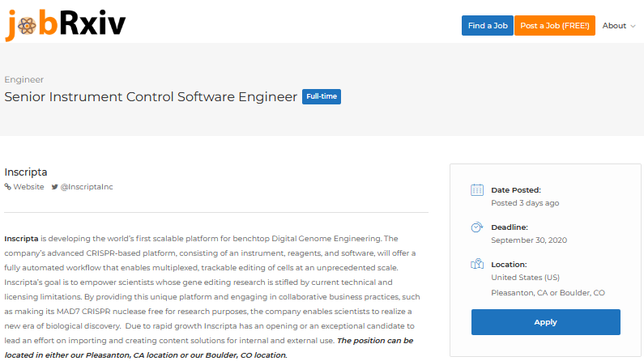The image size is (644, 361).
Task: Expand the About dropdown menu
Action: (x=619, y=25)
